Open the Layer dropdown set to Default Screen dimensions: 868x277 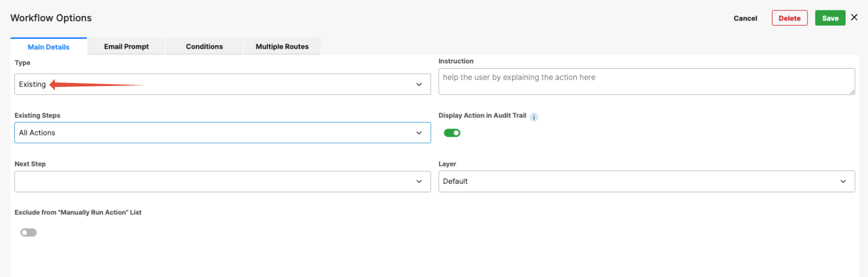pos(646,181)
